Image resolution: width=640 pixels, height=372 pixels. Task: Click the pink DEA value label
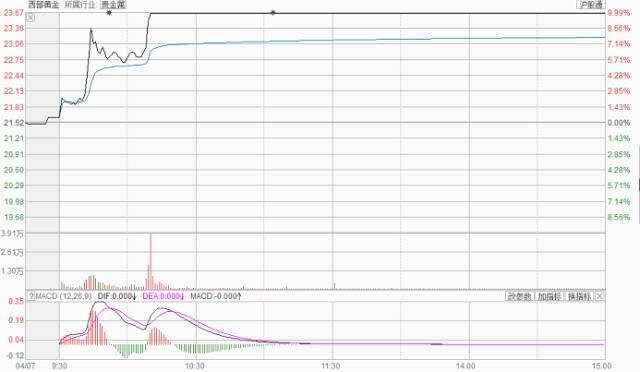163,296
